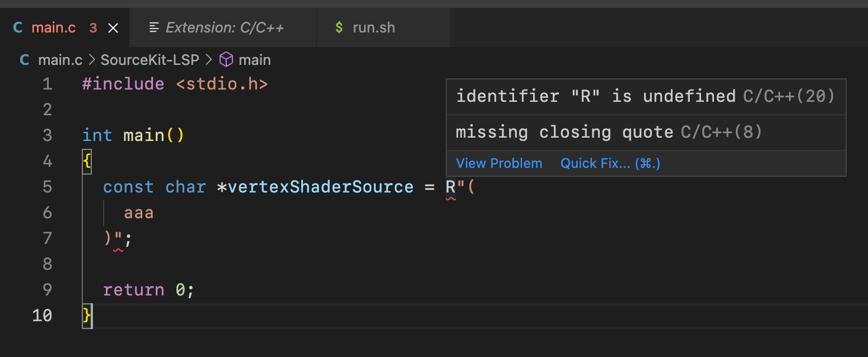868x357 pixels.
Task: Click the 0 literal on line 9
Action: (x=180, y=290)
